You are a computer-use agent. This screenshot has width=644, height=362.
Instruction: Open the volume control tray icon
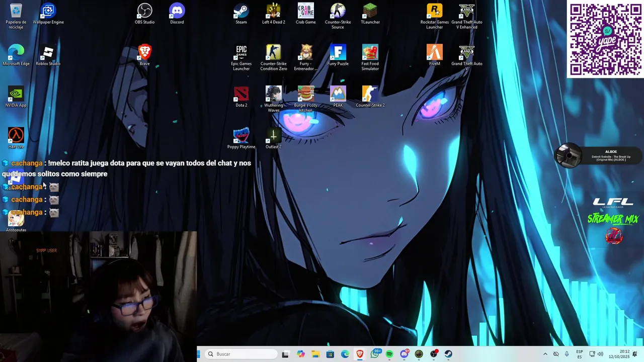tap(600, 354)
